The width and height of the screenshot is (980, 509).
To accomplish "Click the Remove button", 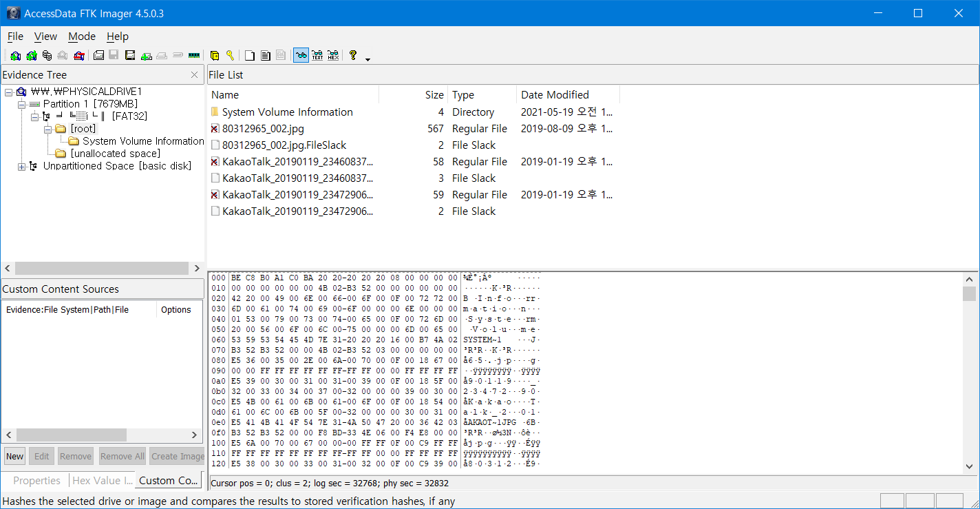I will pos(76,456).
